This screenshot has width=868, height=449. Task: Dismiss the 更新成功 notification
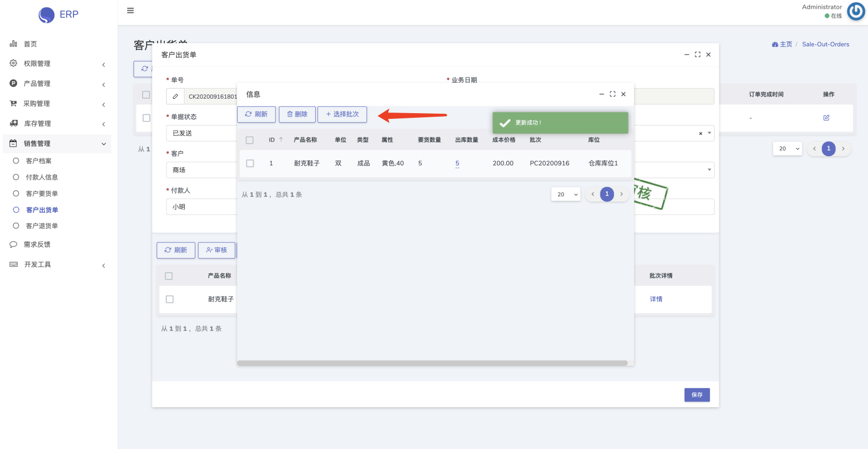pos(561,123)
